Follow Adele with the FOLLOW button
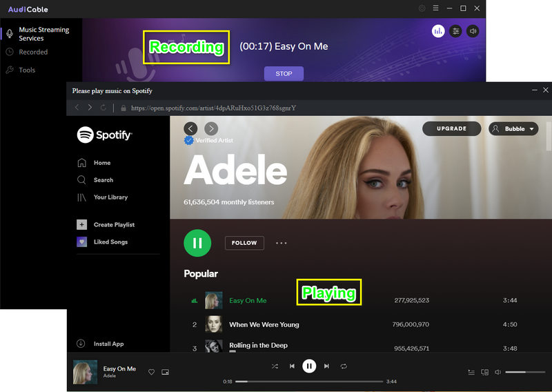This screenshot has height=392, width=552. click(x=244, y=243)
